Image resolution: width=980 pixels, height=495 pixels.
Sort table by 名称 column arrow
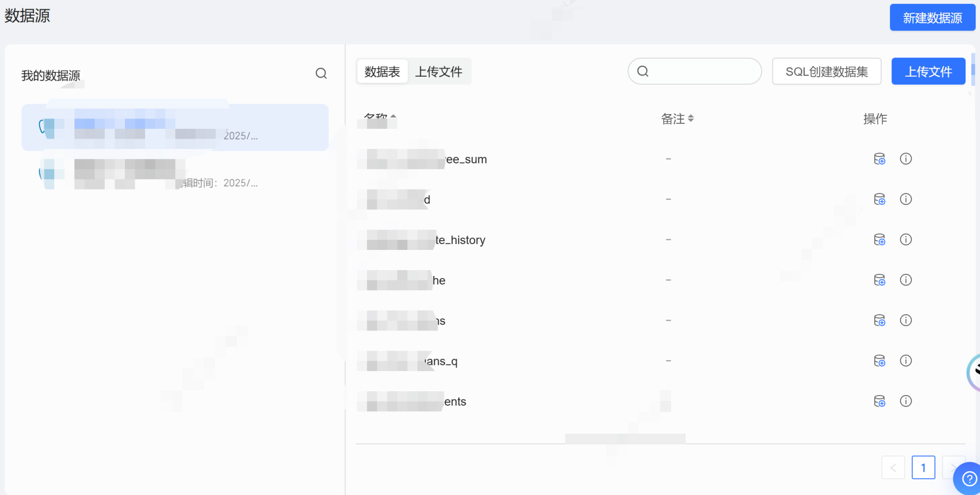393,116
